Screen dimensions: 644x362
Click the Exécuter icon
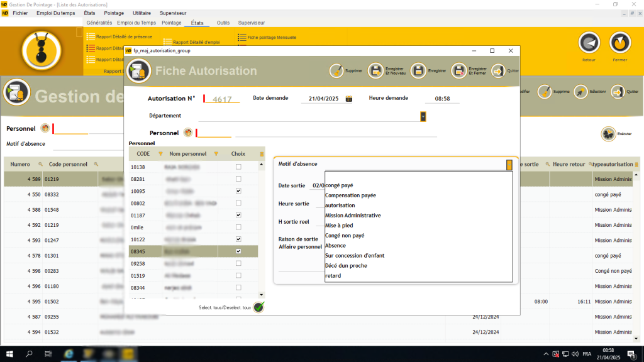(608, 134)
